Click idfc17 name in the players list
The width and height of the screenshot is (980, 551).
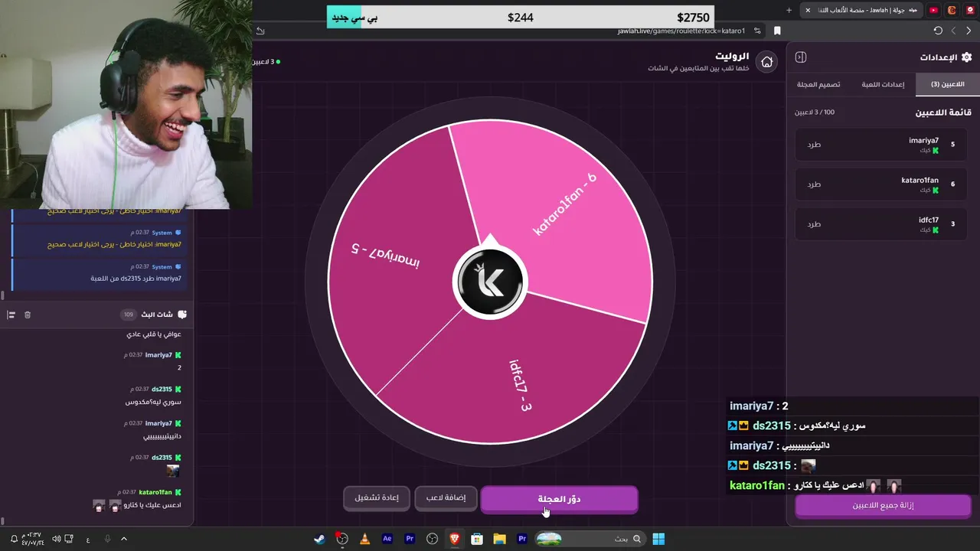tap(929, 220)
